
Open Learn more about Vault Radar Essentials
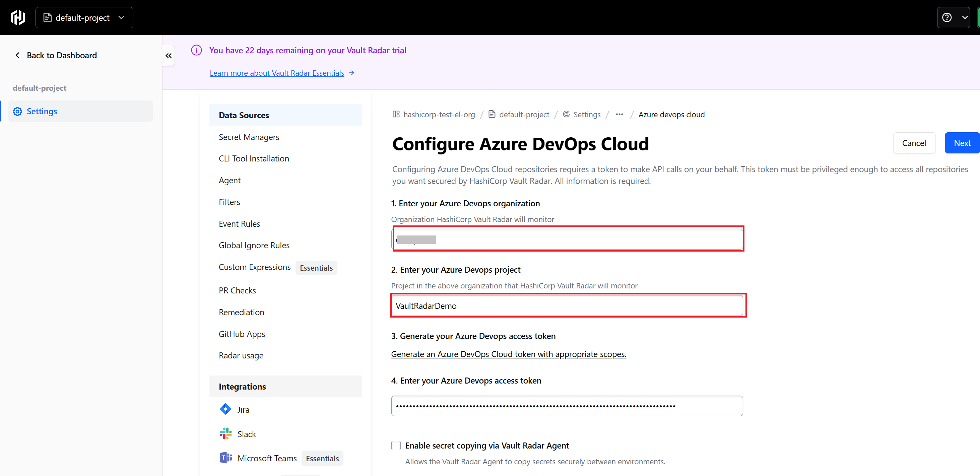point(277,73)
